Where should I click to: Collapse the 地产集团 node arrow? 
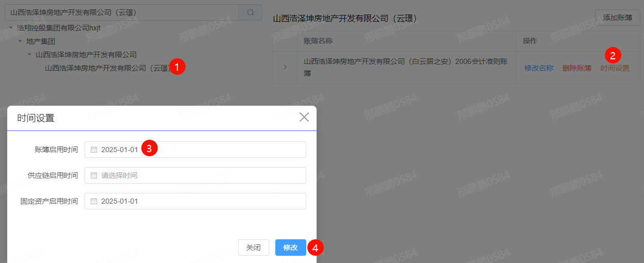point(20,41)
